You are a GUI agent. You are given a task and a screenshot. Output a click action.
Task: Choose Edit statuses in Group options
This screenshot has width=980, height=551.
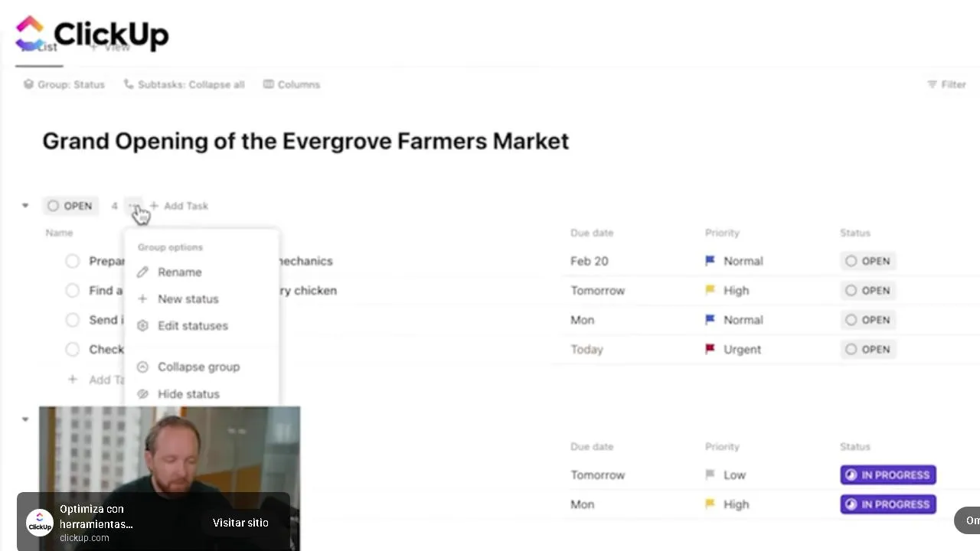192,326
